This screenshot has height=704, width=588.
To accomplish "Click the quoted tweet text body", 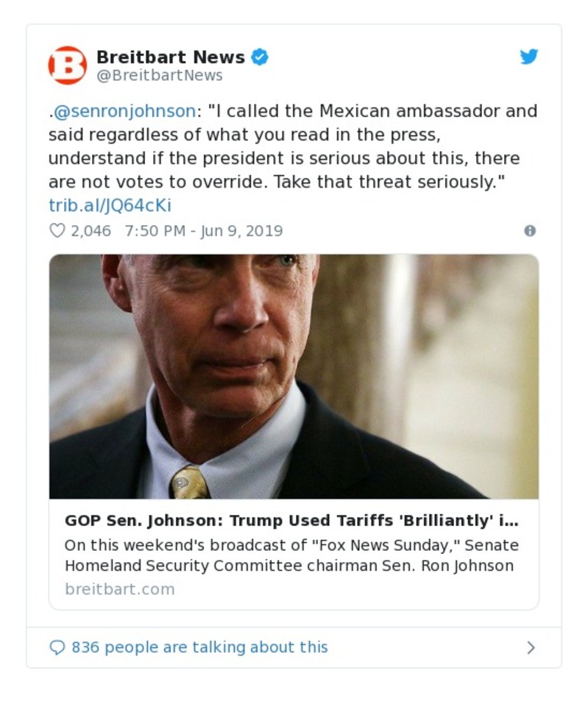I will pos(294,158).
